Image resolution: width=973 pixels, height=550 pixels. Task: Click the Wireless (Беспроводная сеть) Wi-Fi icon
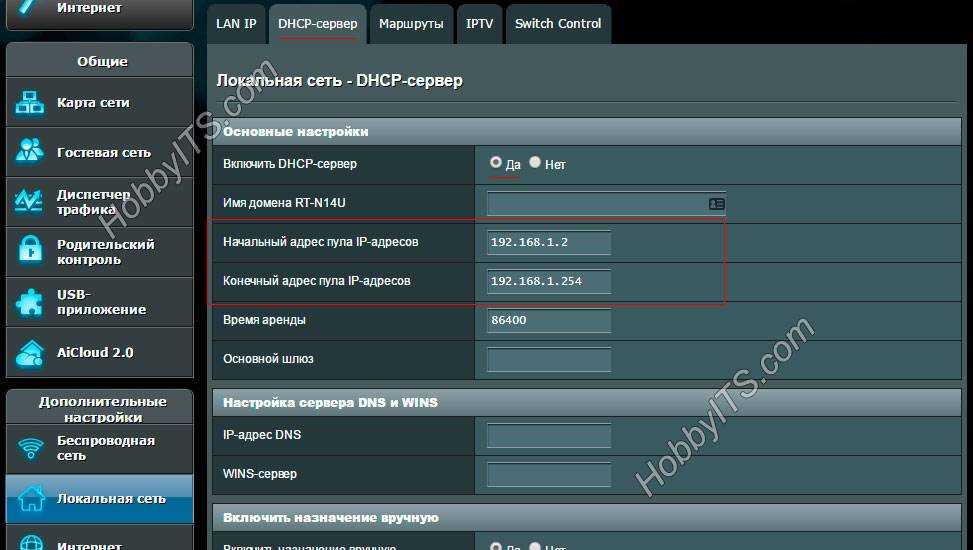click(x=31, y=448)
